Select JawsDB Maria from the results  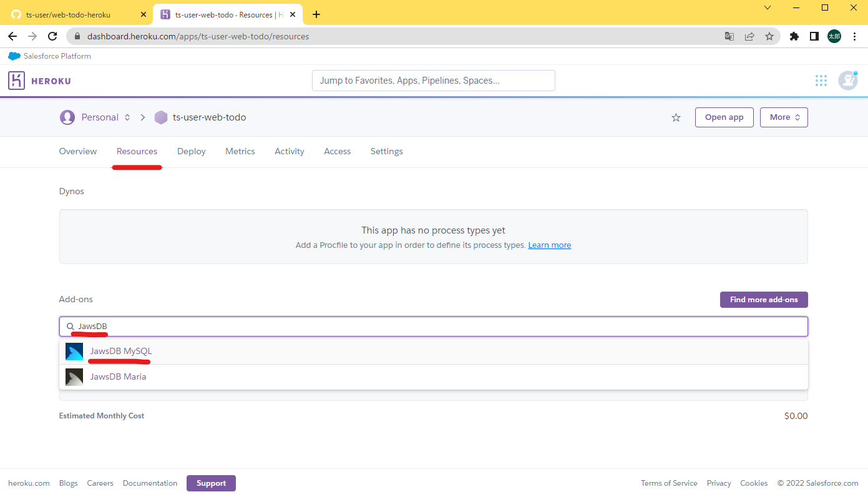(434, 377)
